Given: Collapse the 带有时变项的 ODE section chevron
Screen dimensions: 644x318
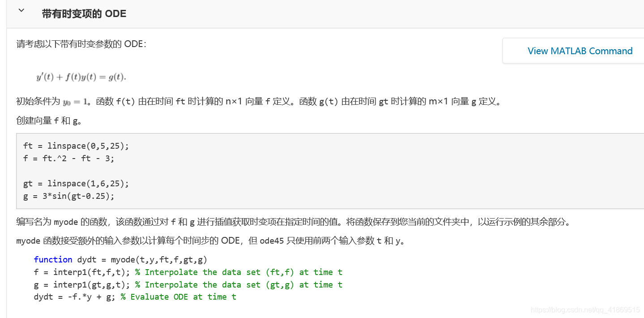Looking at the screenshot, I should (21, 11).
